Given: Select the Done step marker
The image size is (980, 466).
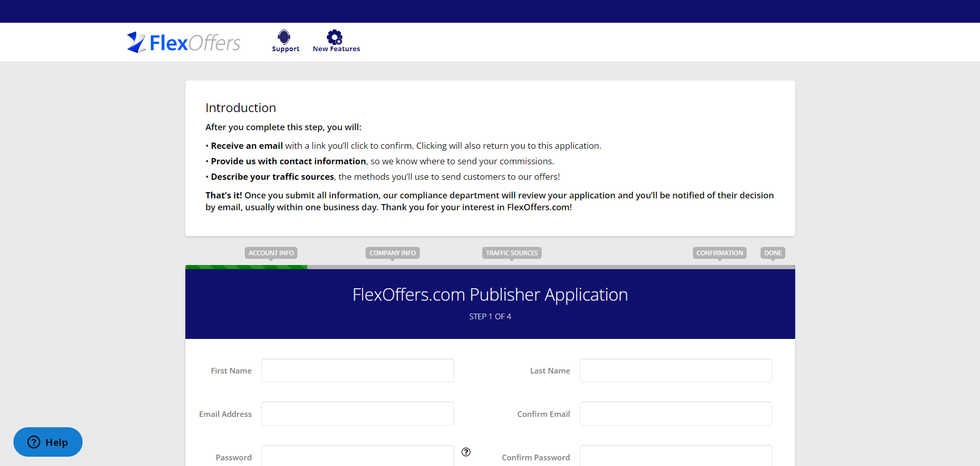Looking at the screenshot, I should 772,253.
